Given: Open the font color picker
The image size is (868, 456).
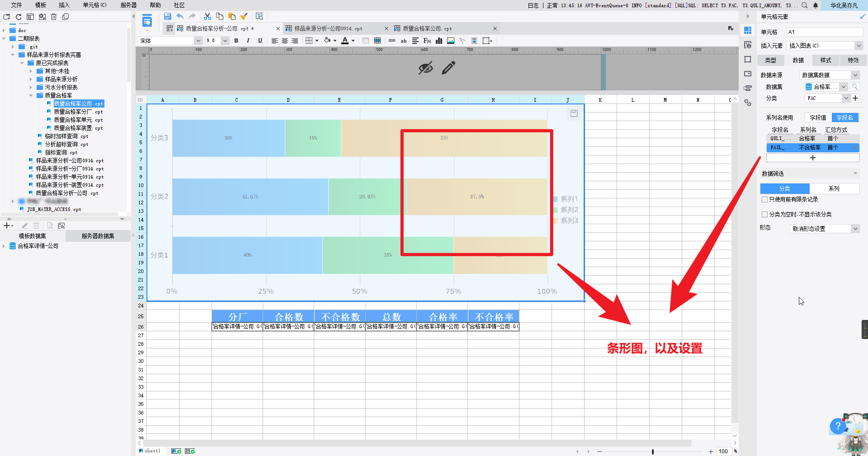Looking at the screenshot, I should click(345, 41).
